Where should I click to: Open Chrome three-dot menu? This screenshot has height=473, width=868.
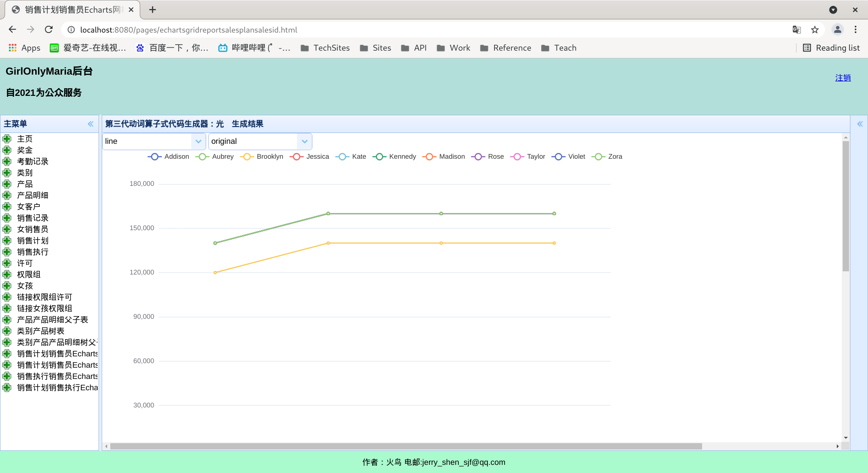(x=855, y=30)
